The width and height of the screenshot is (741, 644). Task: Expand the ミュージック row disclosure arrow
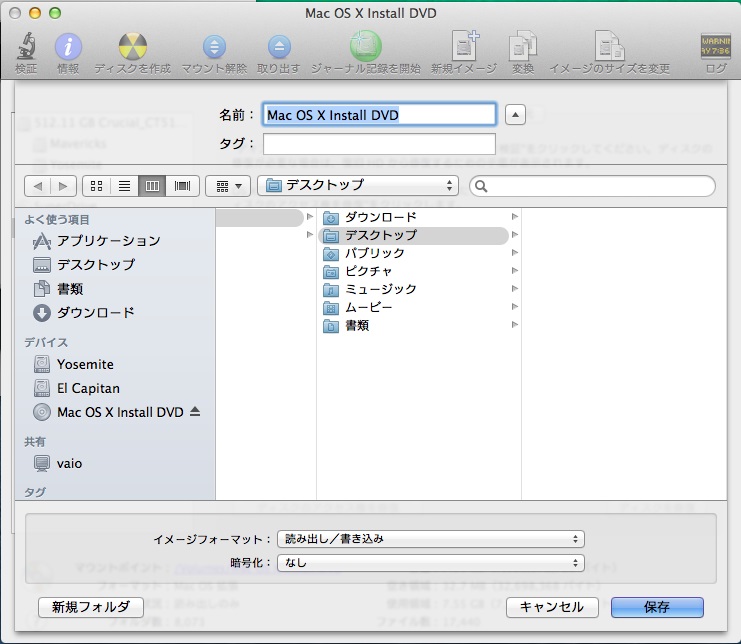515,289
